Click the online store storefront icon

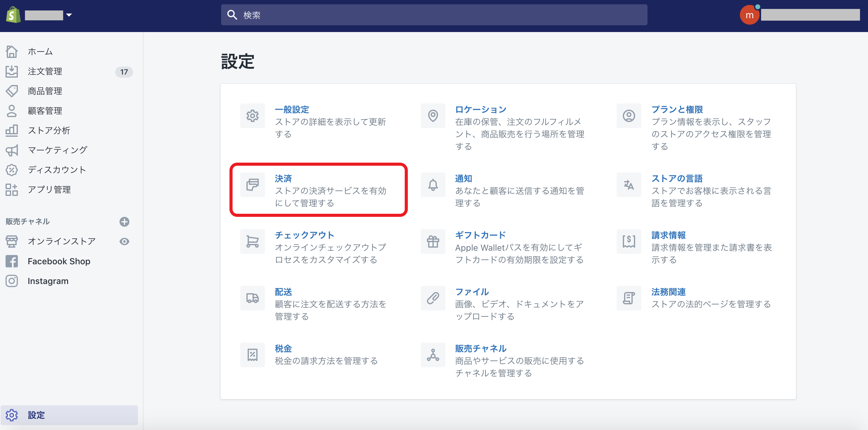click(12, 241)
